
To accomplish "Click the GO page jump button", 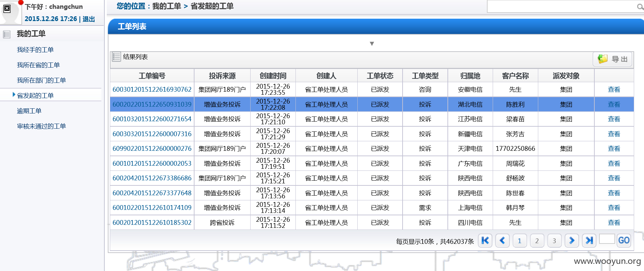I will tap(624, 241).
